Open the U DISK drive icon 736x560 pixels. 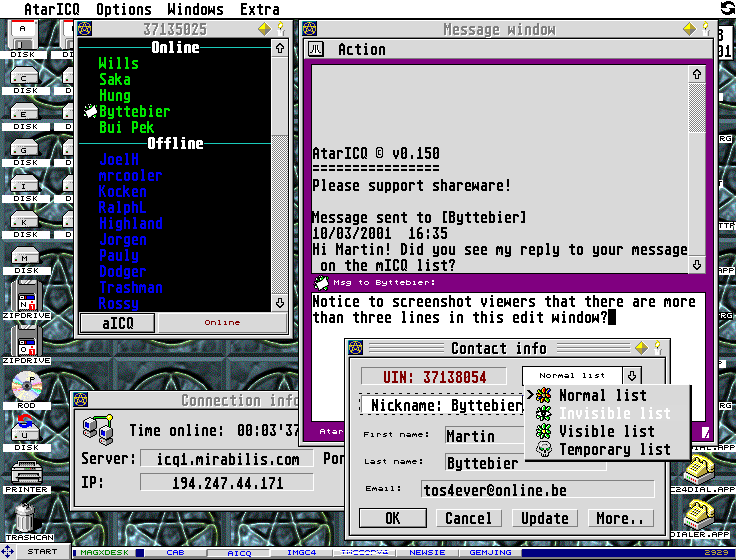coord(26,433)
